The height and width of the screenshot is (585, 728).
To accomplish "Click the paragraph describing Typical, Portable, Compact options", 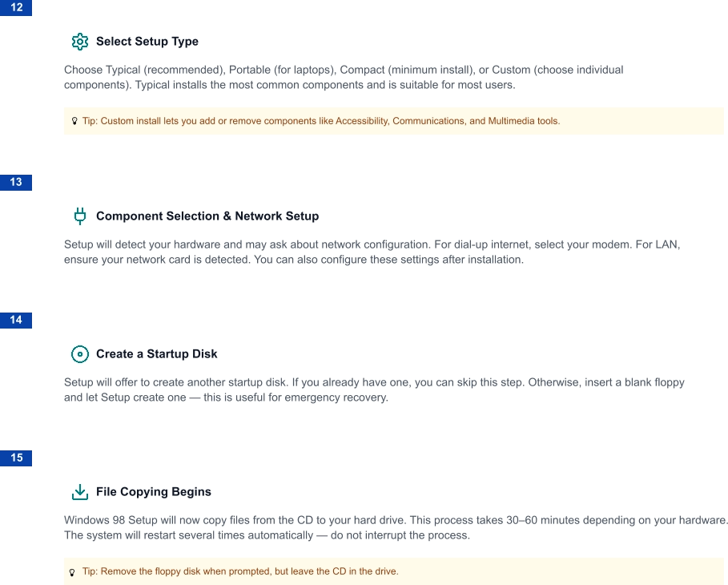I will [x=344, y=78].
